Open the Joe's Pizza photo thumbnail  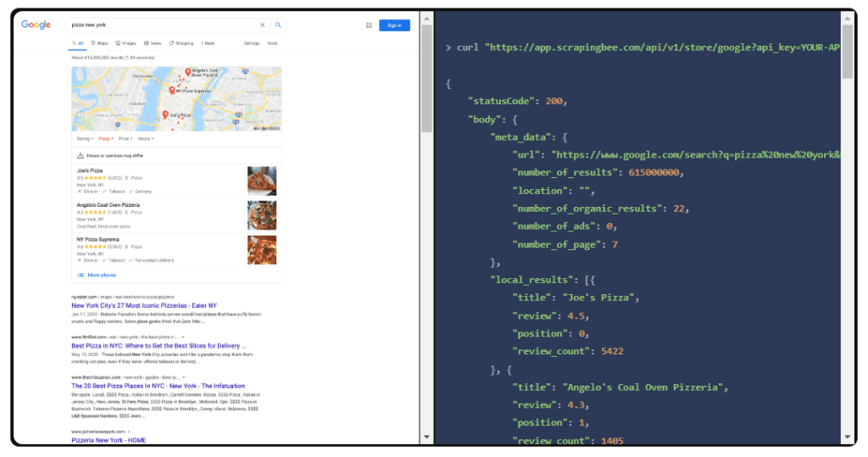262,181
